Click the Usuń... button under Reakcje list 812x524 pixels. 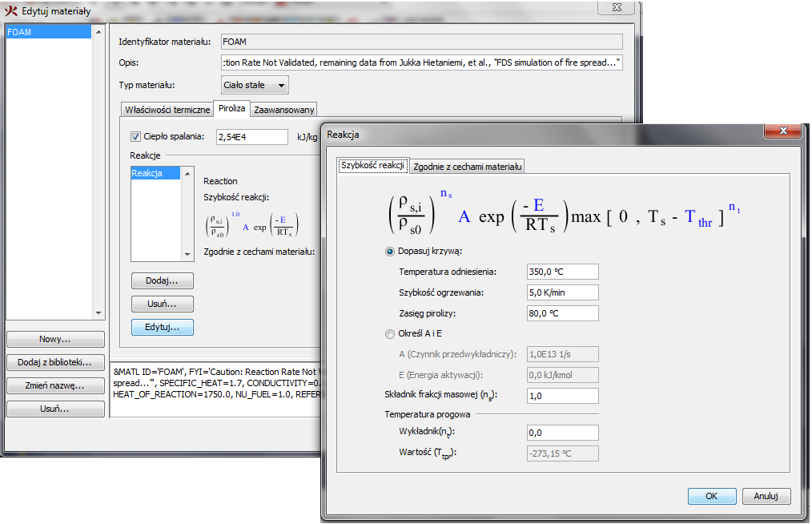coord(162,304)
